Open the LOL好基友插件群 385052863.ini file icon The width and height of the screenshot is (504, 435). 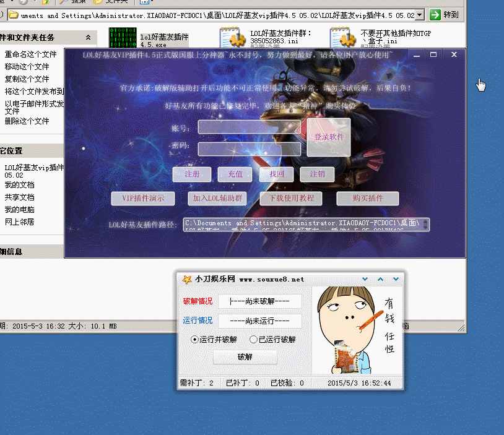click(233, 38)
